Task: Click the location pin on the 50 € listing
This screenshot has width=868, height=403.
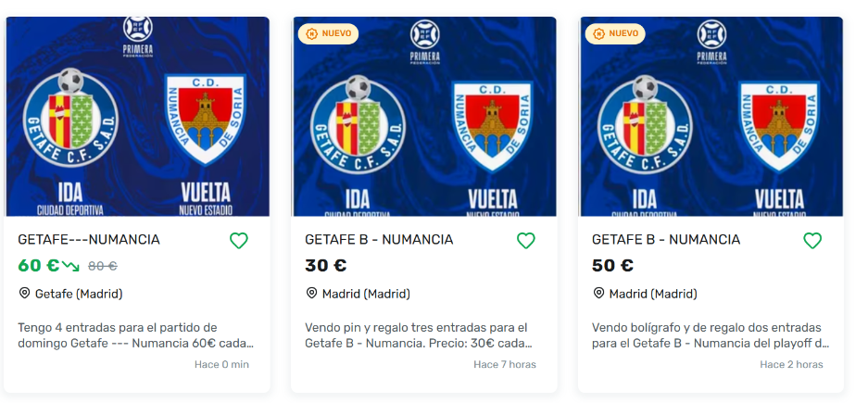Action: tap(599, 294)
